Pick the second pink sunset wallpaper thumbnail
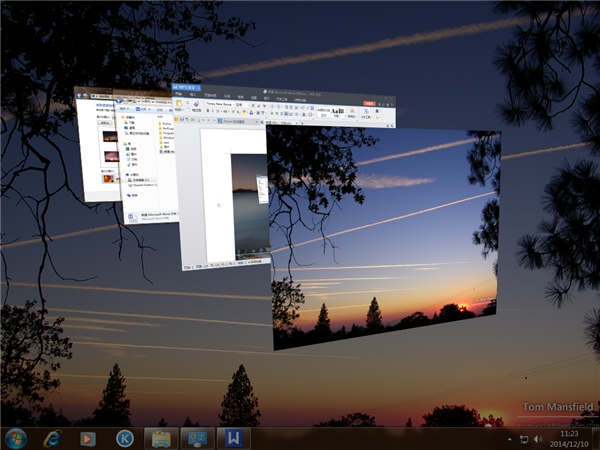The image size is (600, 450). (x=111, y=157)
